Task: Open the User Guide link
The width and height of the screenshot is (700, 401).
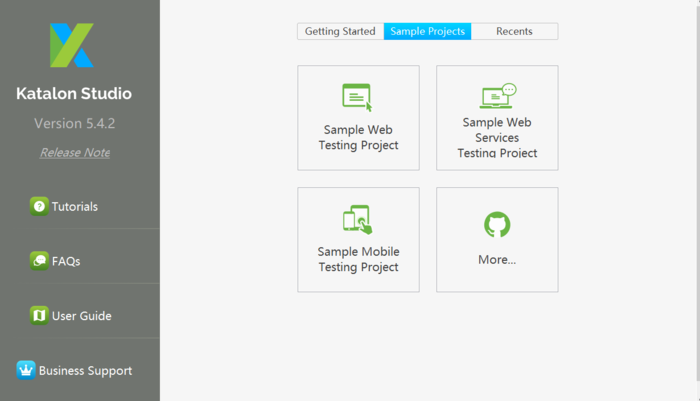Action: pyautogui.click(x=82, y=316)
